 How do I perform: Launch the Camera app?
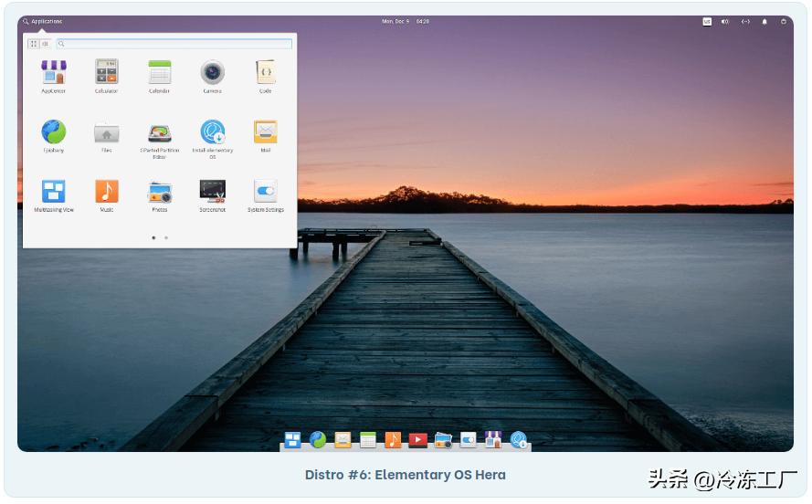click(x=212, y=76)
